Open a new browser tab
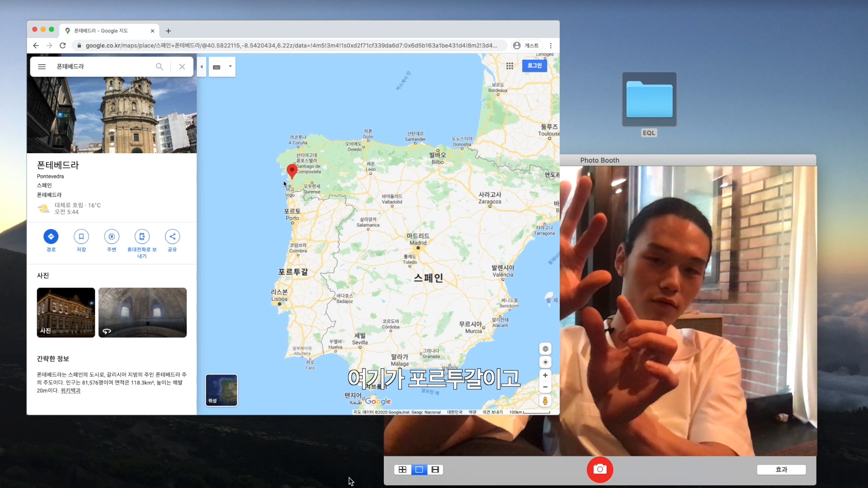The height and width of the screenshot is (488, 868). tap(168, 31)
